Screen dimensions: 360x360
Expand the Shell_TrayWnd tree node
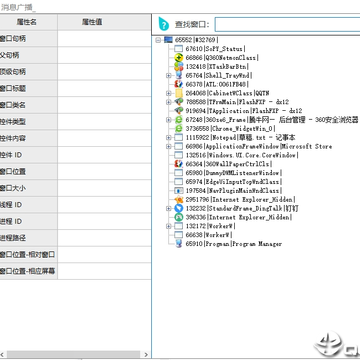169,76
